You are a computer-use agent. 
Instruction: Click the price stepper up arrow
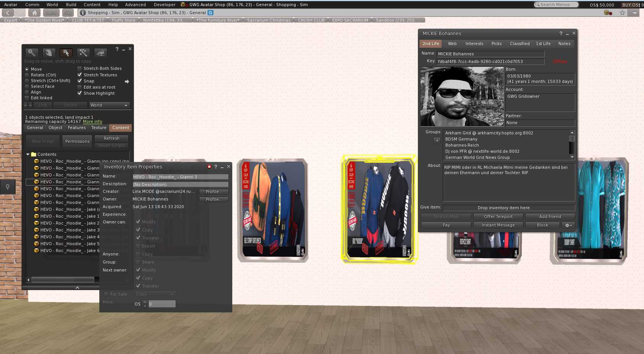145,302
